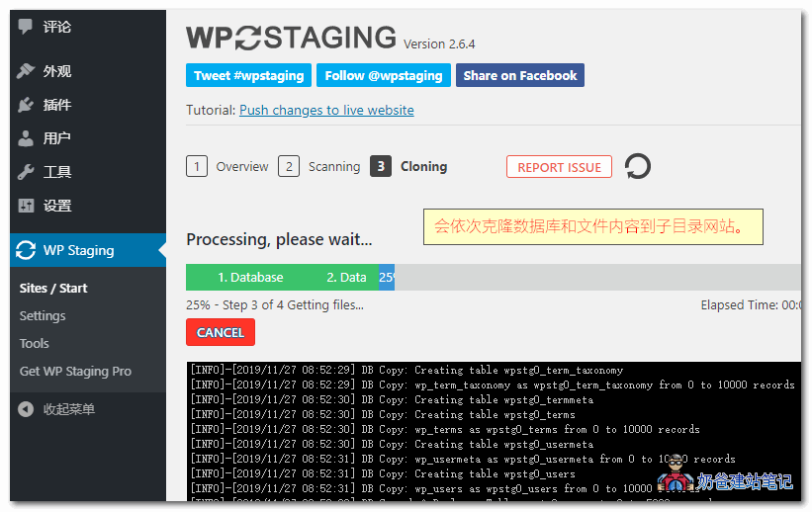The width and height of the screenshot is (812, 512).
Task: Click the 1. Database progress segment
Action: pos(250,278)
